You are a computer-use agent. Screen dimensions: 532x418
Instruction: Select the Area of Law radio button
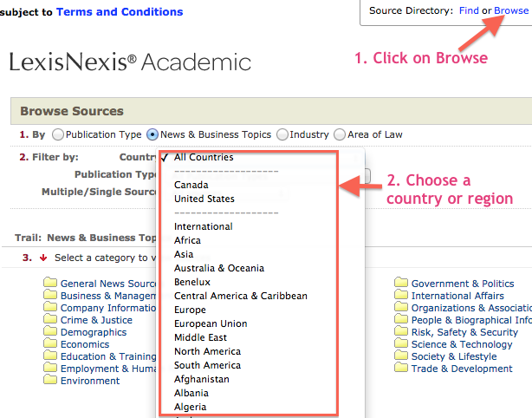340,134
